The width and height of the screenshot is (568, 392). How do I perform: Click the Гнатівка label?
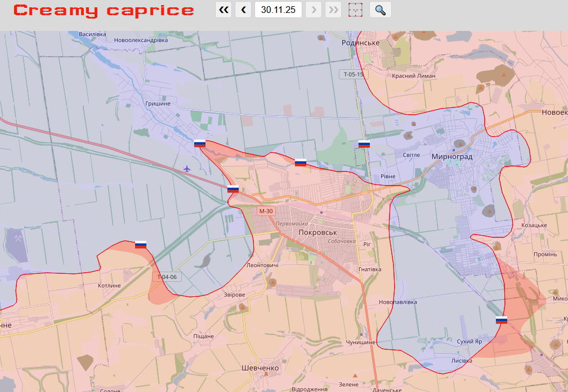tap(370, 269)
